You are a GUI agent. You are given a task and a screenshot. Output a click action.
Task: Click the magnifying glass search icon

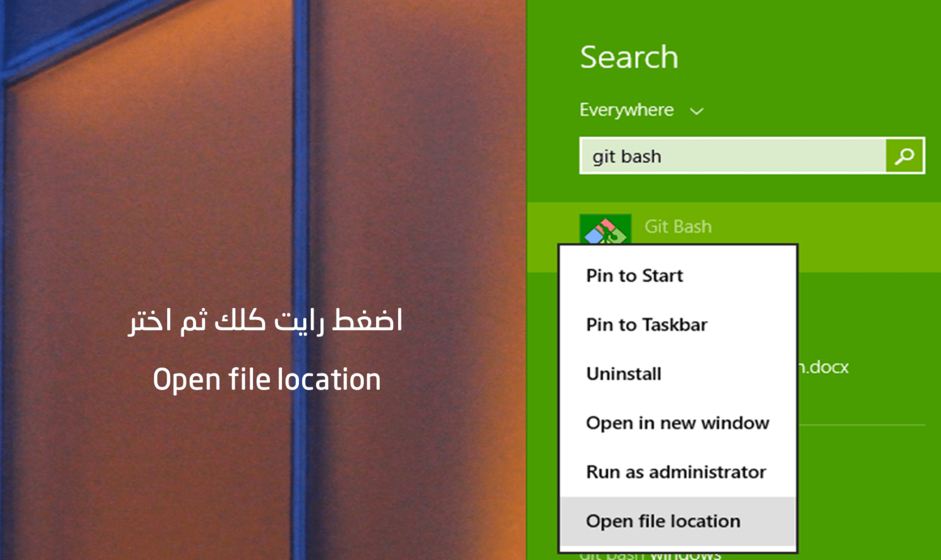click(x=905, y=156)
